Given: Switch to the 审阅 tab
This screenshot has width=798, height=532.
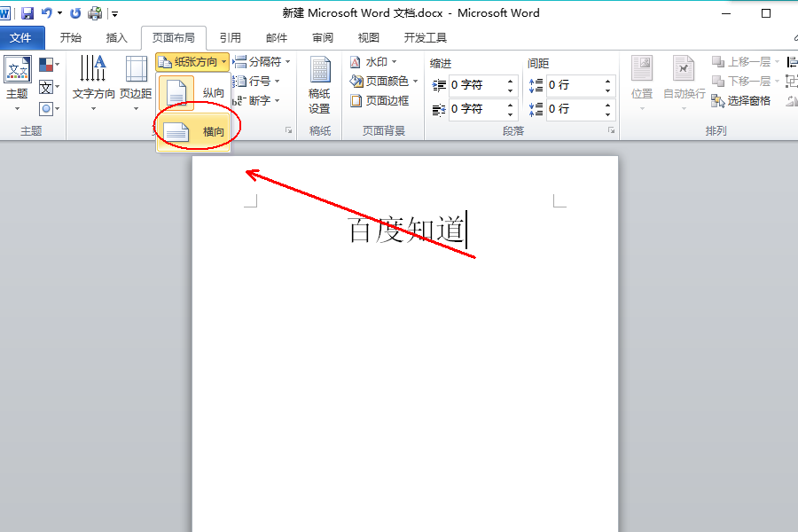Looking at the screenshot, I should coord(323,37).
